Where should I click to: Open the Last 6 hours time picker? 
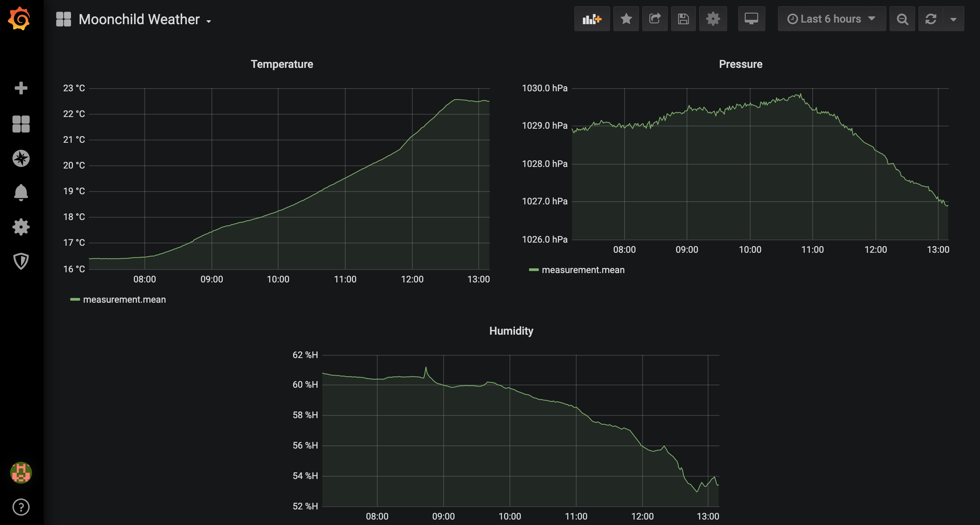point(831,19)
